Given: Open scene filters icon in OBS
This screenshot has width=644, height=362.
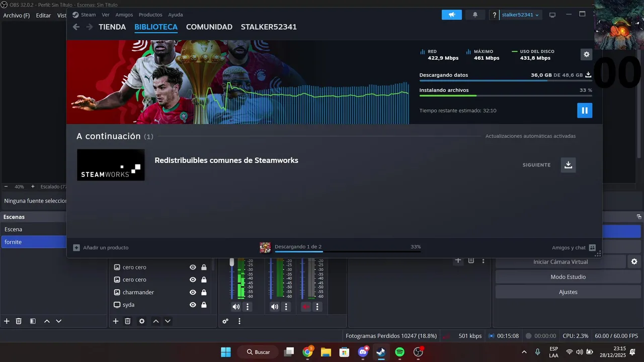Looking at the screenshot, I should pyautogui.click(x=33, y=321).
